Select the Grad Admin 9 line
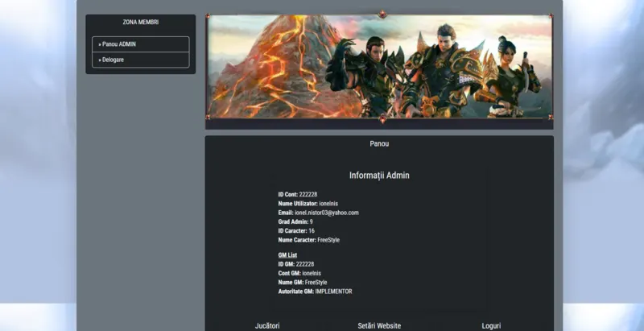Image resolution: width=644 pixels, height=331 pixels. tap(295, 221)
